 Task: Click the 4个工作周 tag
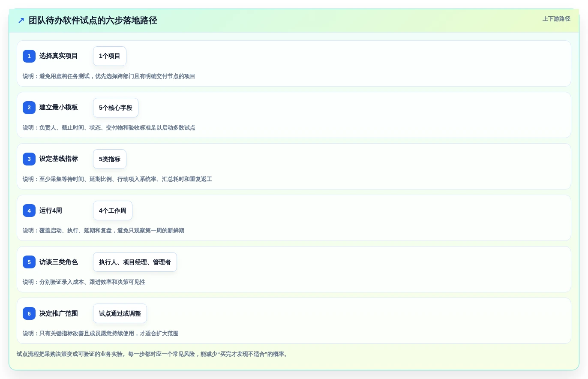point(113,211)
